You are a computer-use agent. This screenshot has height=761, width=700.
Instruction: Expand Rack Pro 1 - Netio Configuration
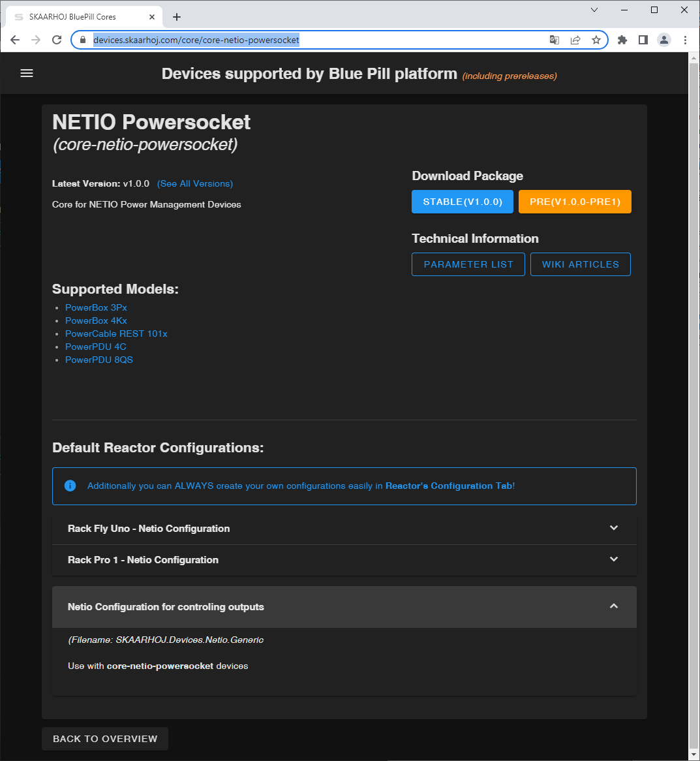(344, 560)
